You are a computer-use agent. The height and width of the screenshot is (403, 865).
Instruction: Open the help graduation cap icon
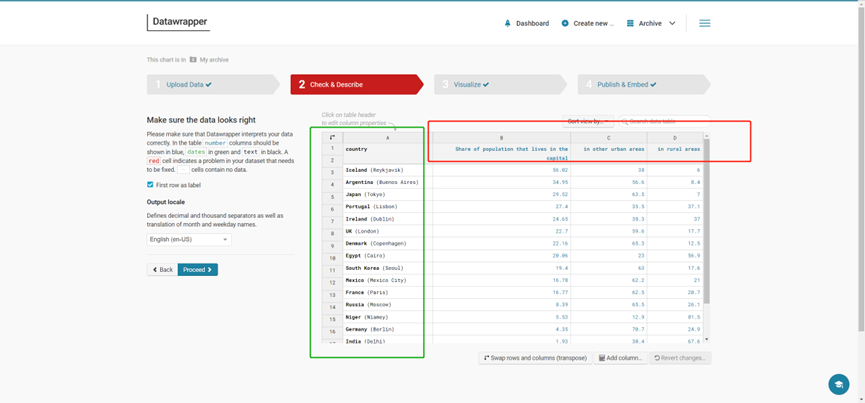pos(839,384)
